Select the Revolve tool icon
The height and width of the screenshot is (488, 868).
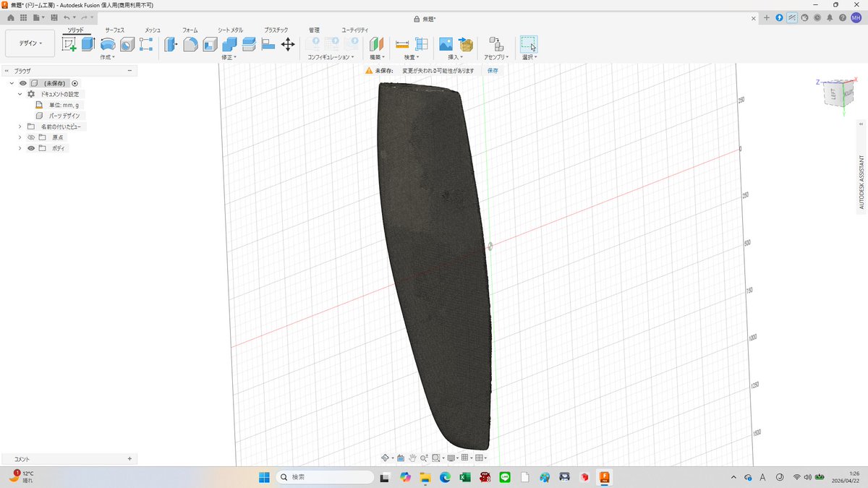(108, 44)
